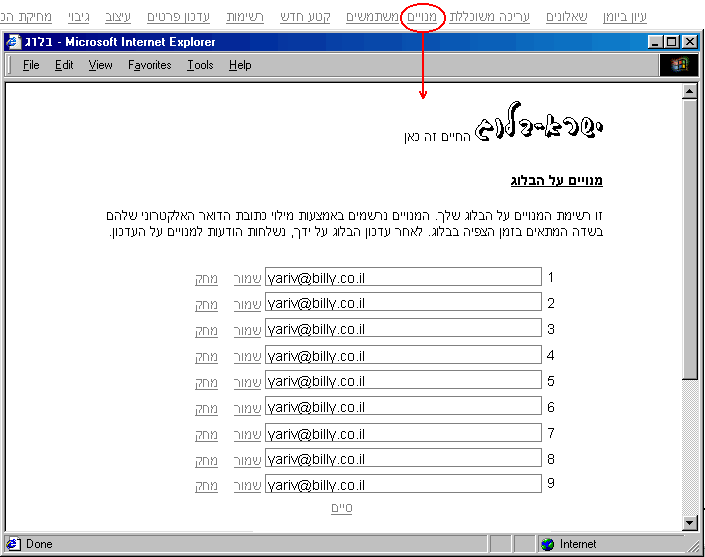Click the page icon next to Done

(13, 544)
